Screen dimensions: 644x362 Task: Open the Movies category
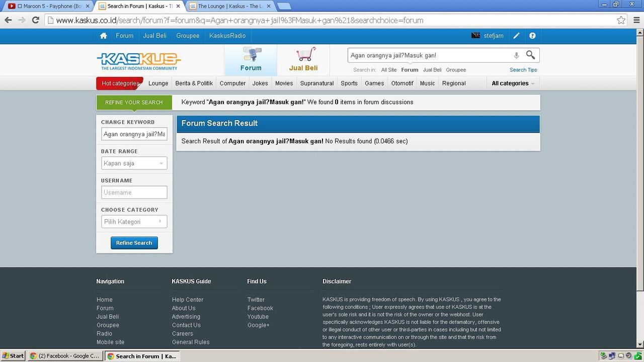284,83
